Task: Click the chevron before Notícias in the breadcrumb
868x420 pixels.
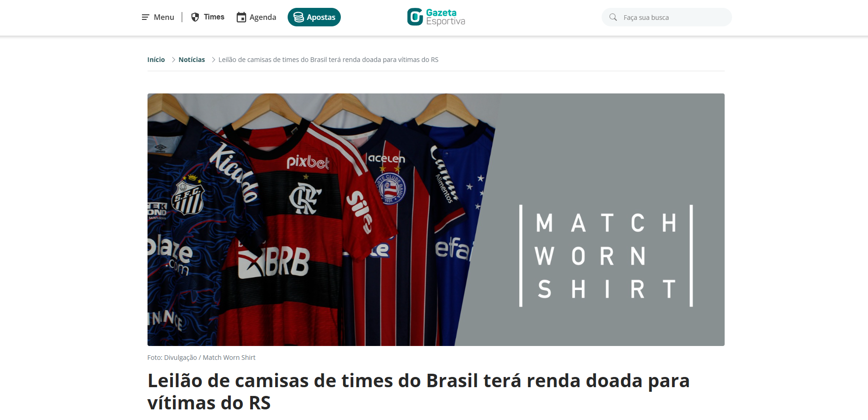Action: click(x=173, y=60)
